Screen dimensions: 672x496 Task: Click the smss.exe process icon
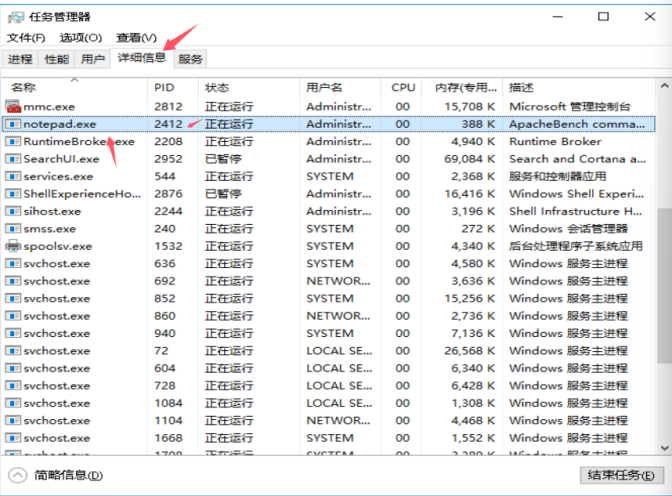point(13,228)
